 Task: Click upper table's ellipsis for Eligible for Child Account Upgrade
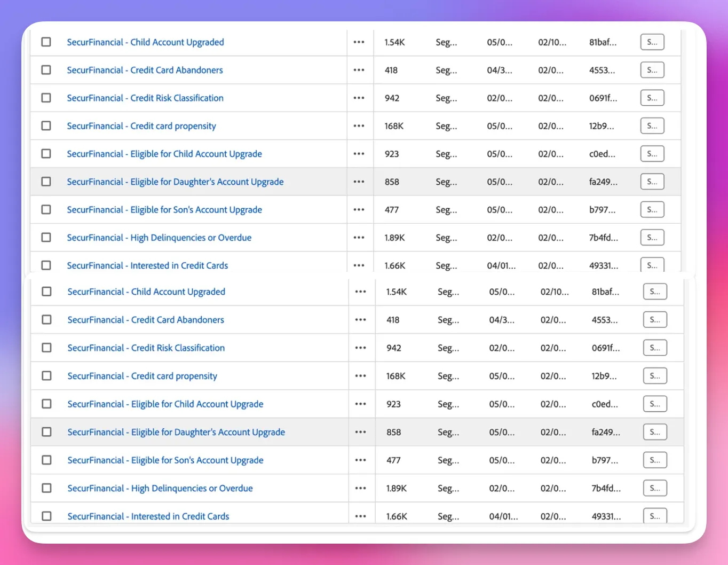(359, 154)
